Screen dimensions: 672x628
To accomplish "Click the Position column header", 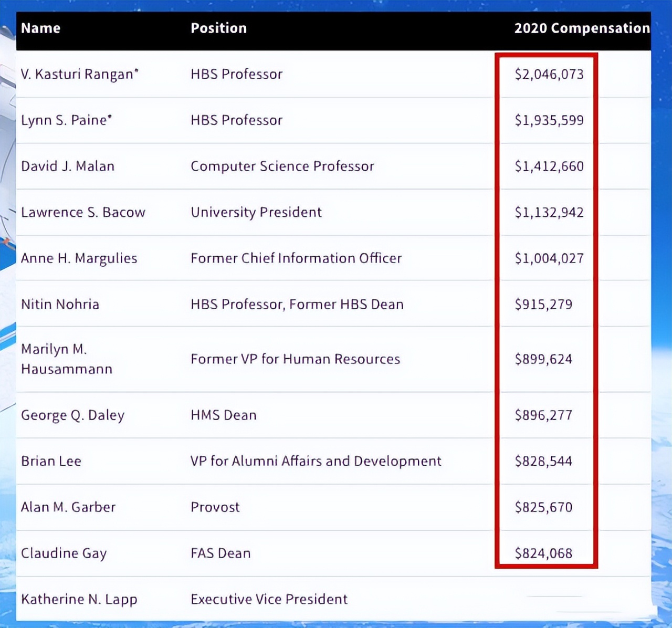I will click(x=218, y=28).
